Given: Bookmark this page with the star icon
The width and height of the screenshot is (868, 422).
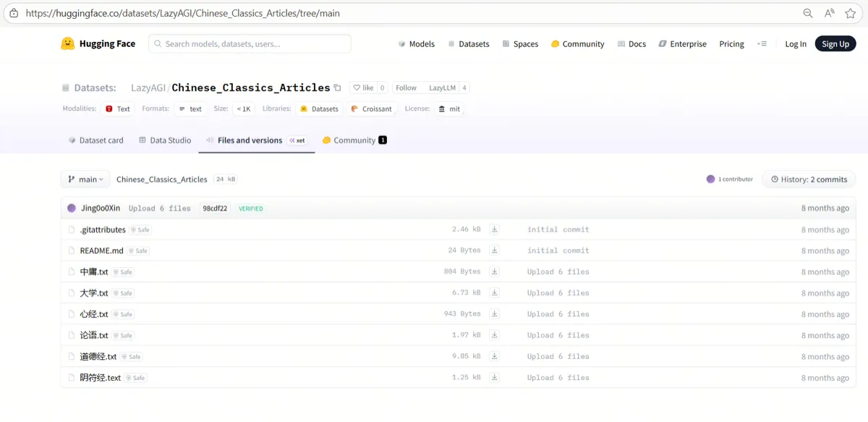Looking at the screenshot, I should [x=851, y=13].
